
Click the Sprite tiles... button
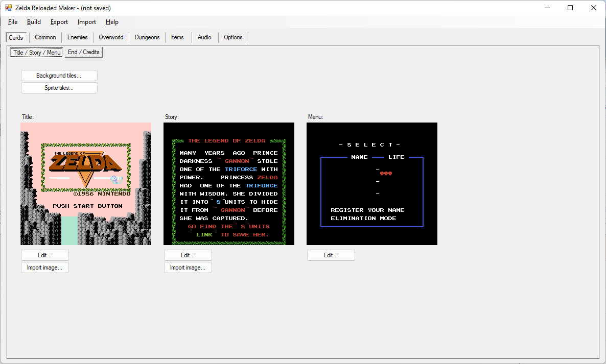[x=59, y=88]
